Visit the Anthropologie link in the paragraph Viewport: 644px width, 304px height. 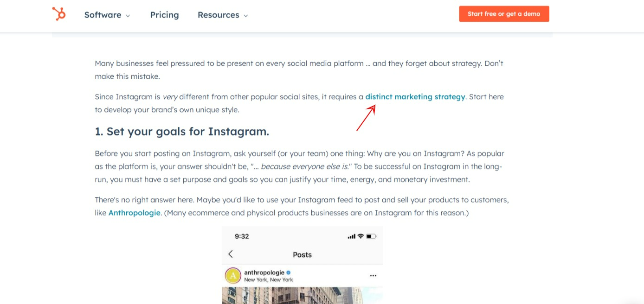pos(134,213)
